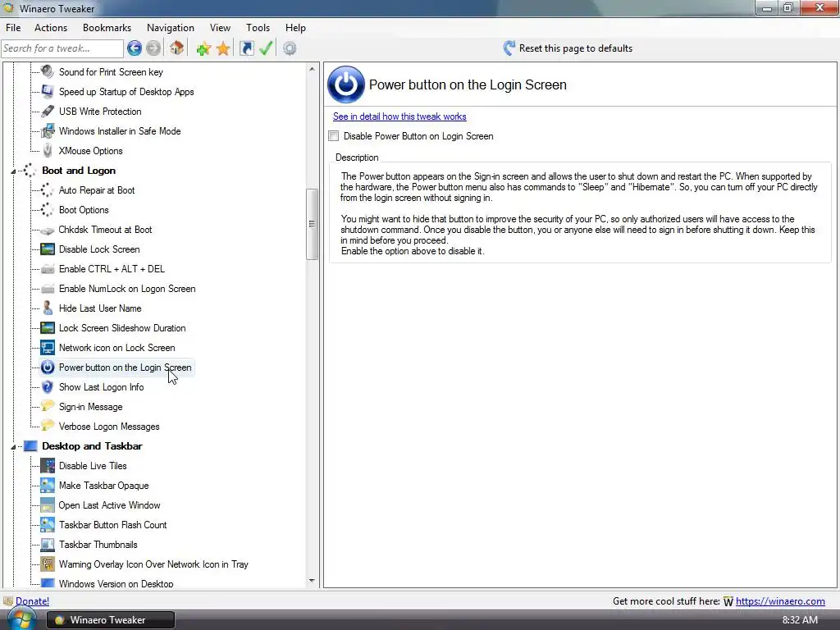Click the greyed forward navigation arrow
Viewport: 840px width, 630px height.
pyautogui.click(x=153, y=48)
